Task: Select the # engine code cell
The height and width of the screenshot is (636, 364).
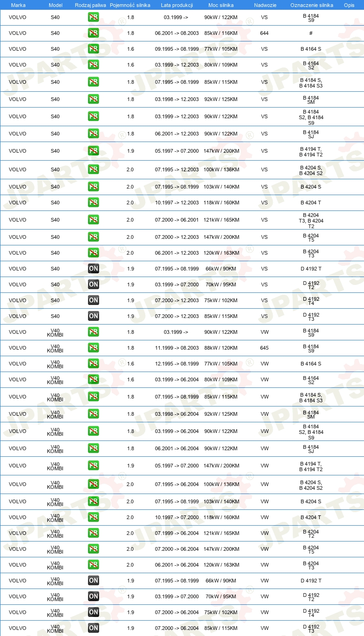Action: coord(310,34)
